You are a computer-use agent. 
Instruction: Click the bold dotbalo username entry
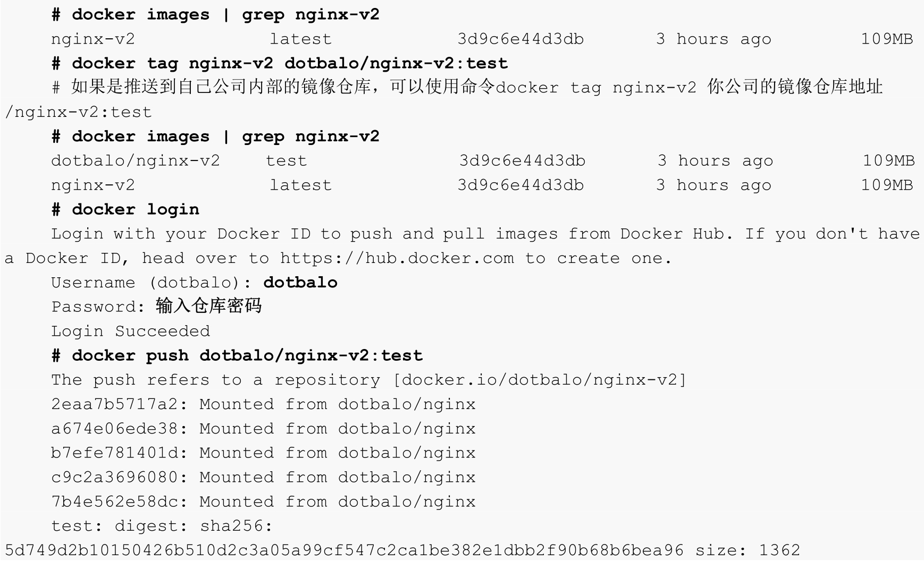(x=300, y=282)
